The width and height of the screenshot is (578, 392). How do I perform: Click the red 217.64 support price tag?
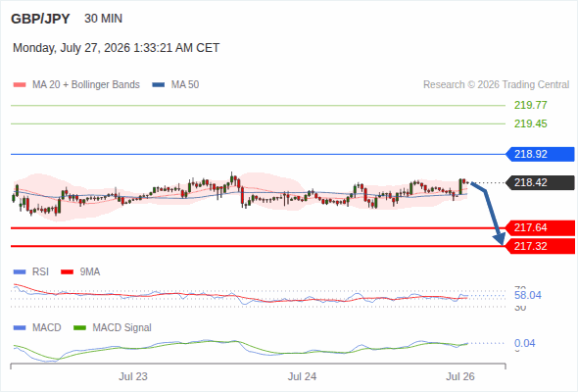click(540, 228)
